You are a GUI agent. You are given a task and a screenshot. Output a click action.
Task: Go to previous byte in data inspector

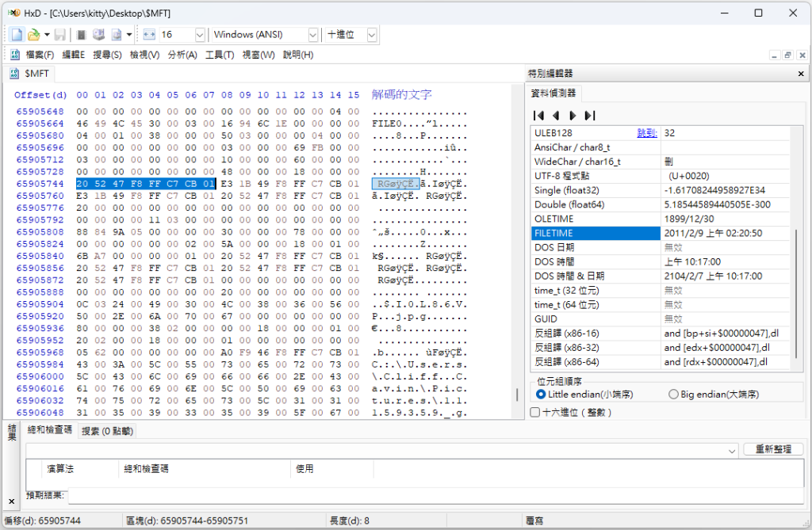click(556, 116)
